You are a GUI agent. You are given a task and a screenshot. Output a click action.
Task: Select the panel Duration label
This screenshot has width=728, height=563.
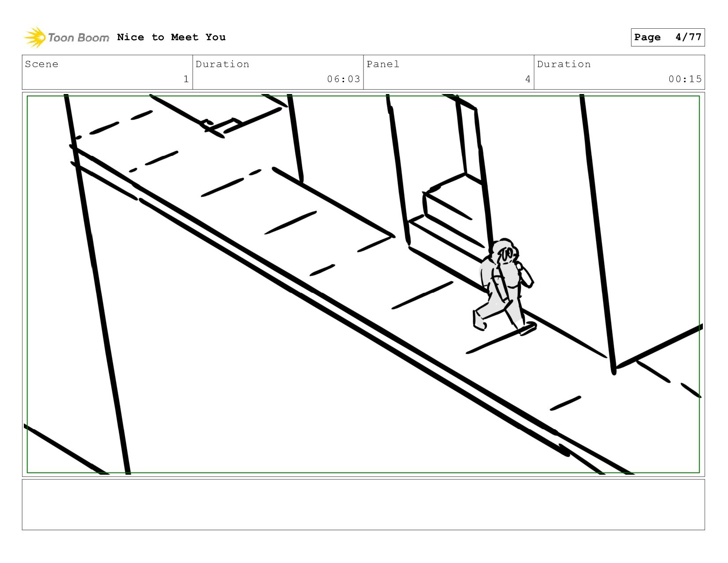click(x=564, y=64)
